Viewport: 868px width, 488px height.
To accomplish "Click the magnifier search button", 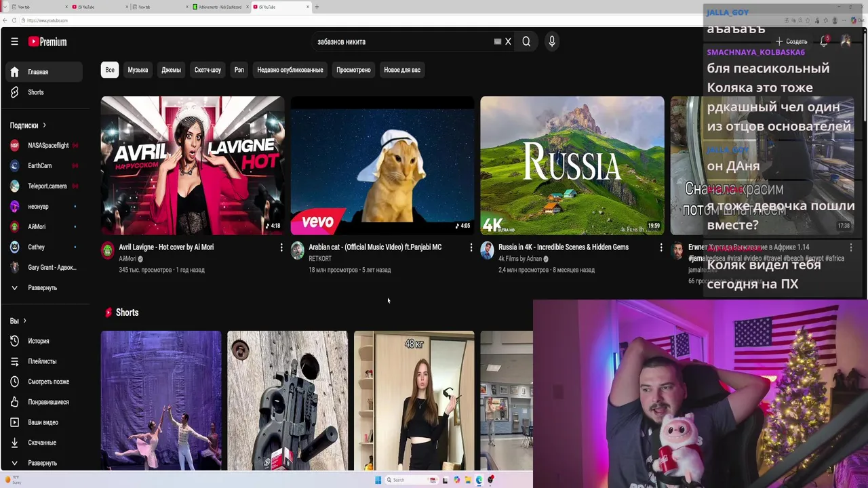I will coord(526,41).
